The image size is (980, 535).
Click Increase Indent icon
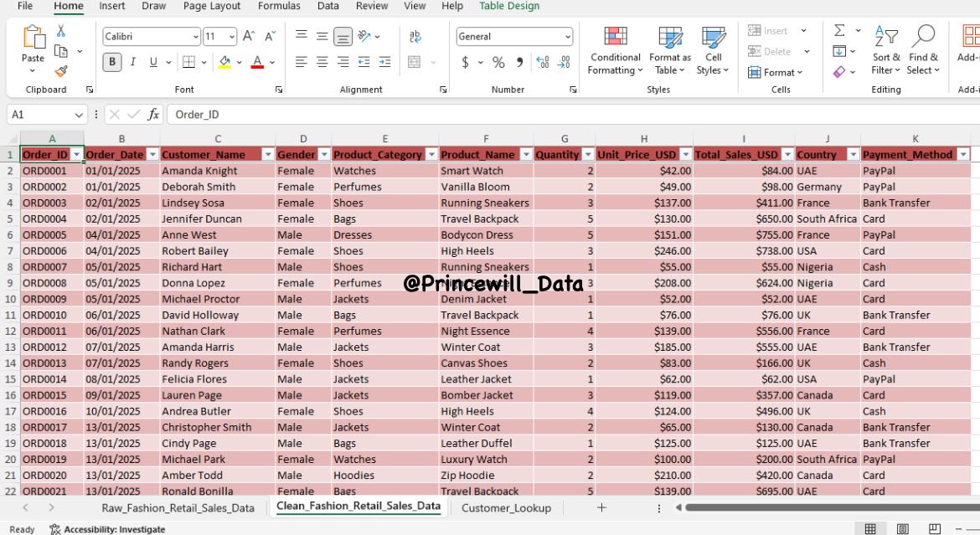click(385, 62)
